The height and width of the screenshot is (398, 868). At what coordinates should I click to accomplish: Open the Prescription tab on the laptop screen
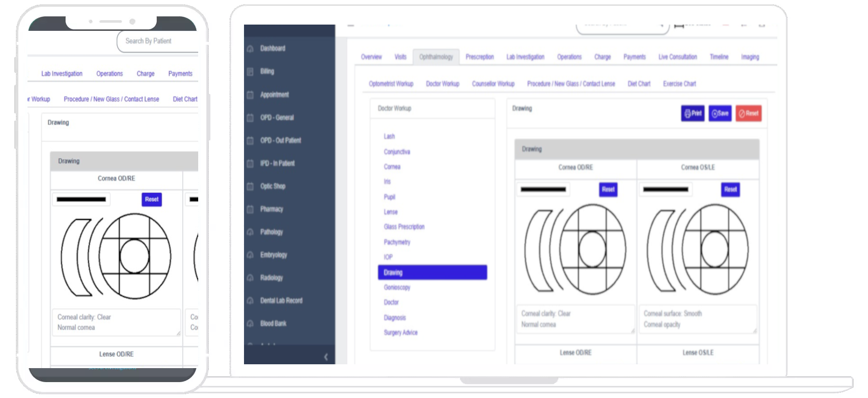click(x=479, y=57)
